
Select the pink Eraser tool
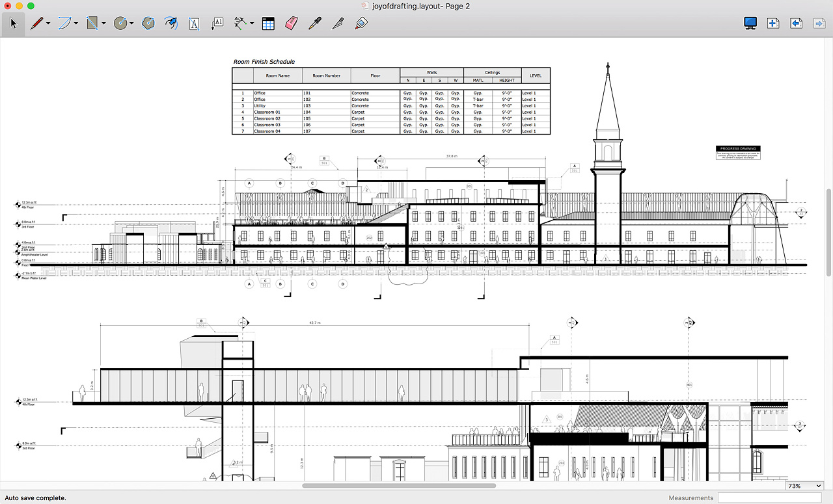pyautogui.click(x=291, y=23)
